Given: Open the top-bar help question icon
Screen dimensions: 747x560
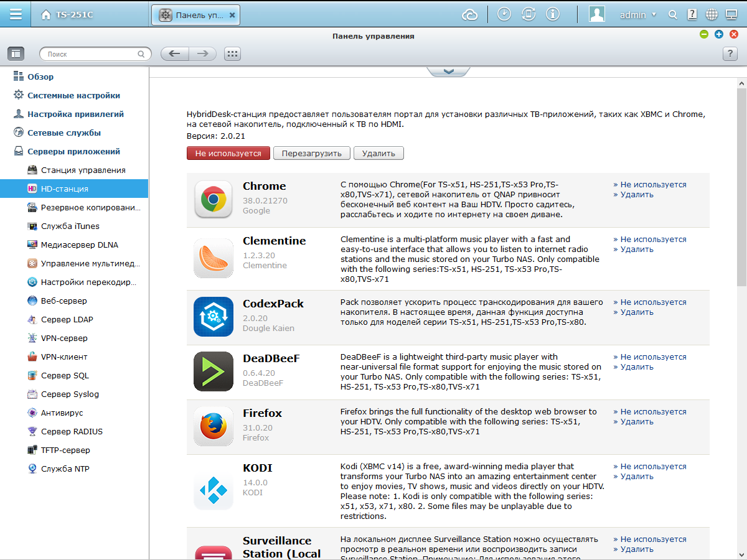Looking at the screenshot, I should (692, 14).
